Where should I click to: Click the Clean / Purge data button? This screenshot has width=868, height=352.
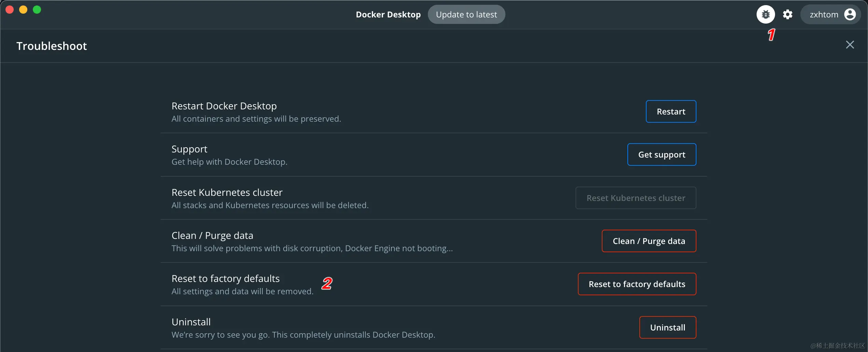[x=649, y=241]
